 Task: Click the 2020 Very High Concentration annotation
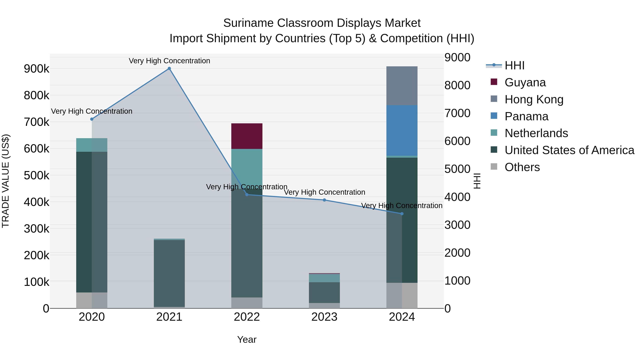(x=92, y=111)
